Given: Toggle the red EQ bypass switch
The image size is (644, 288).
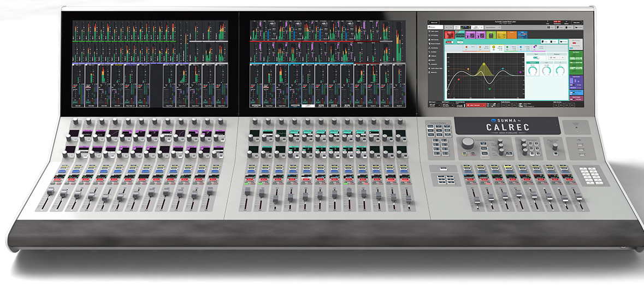Looking at the screenshot, I should (x=450, y=42).
